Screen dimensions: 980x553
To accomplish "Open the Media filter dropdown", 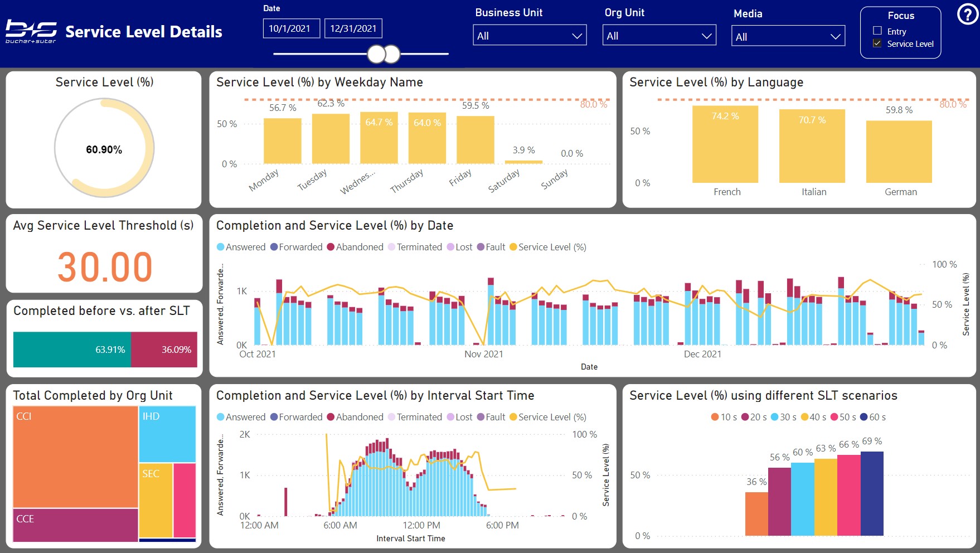I will tap(788, 36).
